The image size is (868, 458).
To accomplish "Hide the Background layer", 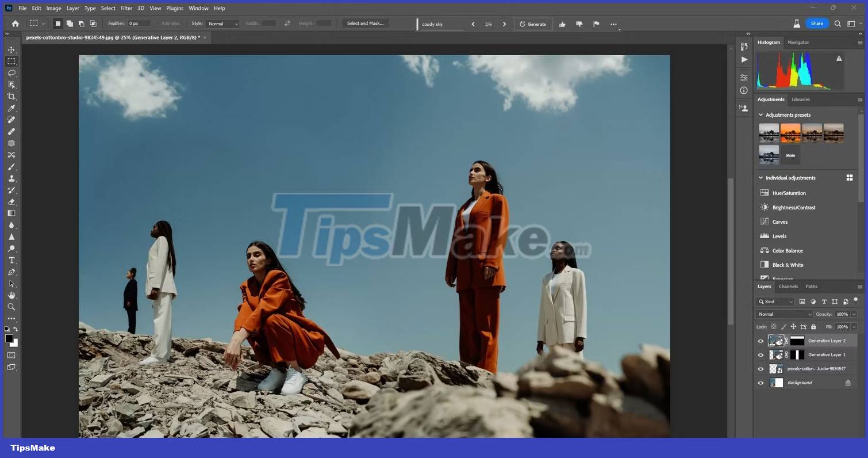I will 761,382.
